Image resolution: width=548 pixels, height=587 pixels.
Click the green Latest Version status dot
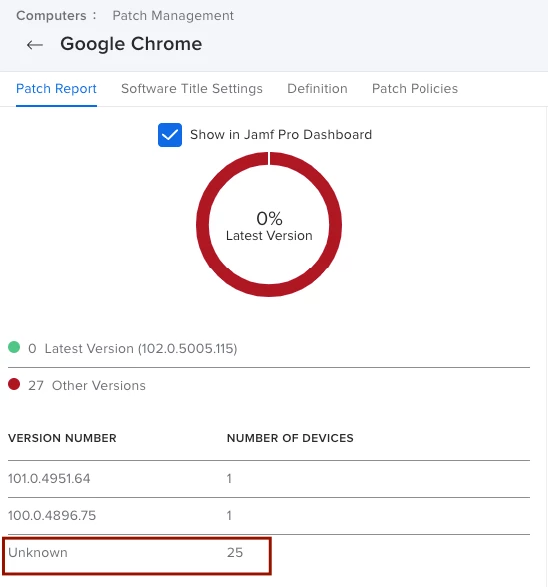pos(14,347)
